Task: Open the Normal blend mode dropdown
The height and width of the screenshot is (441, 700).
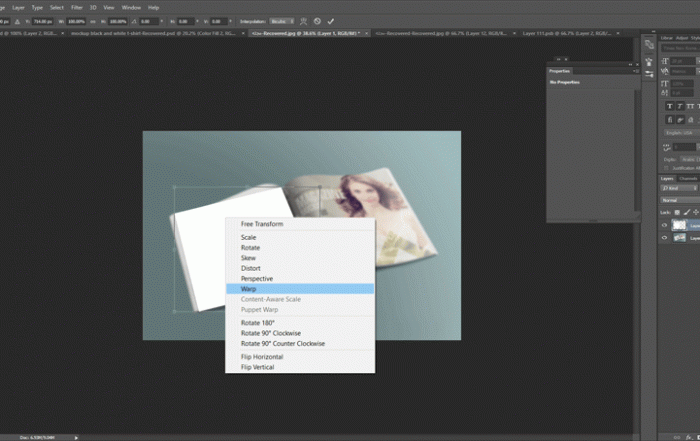Action: (x=680, y=200)
